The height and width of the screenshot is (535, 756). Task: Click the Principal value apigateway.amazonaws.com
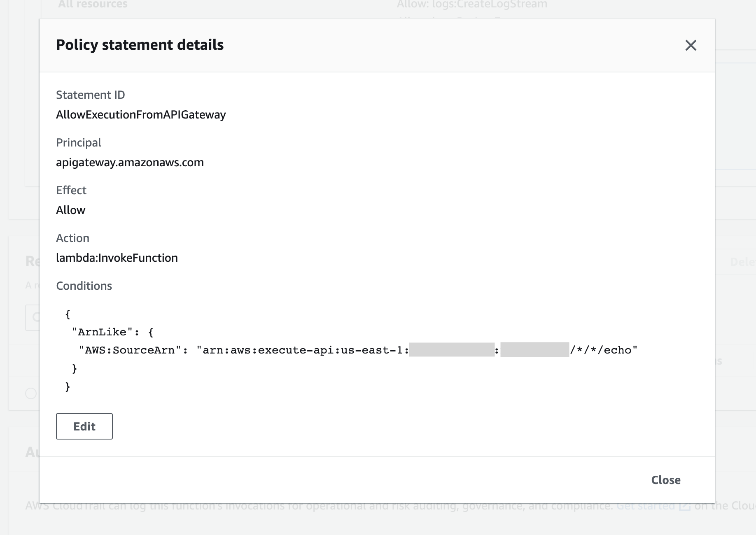130,162
